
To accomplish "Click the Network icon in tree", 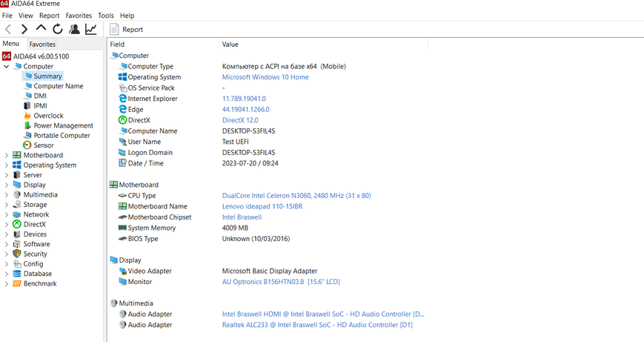I will point(17,214).
